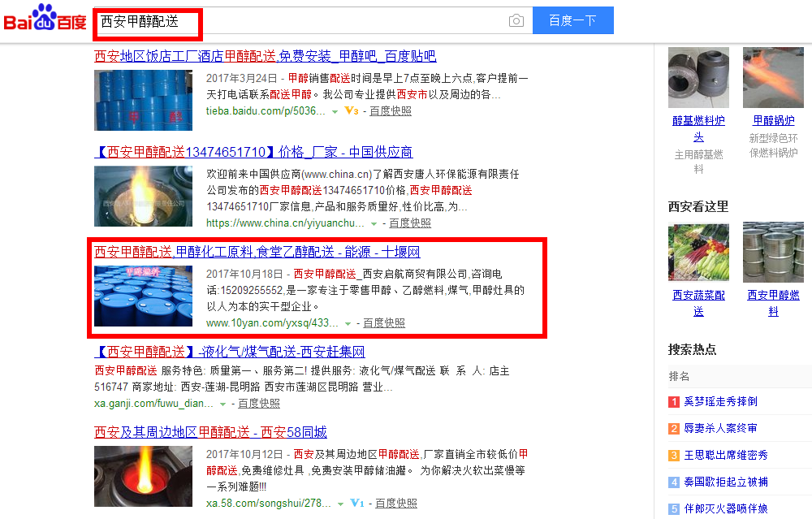Image resolution: width=812 pixels, height=519 pixels.
Task: Open the 中国供应商 result title link
Action: pos(253,152)
